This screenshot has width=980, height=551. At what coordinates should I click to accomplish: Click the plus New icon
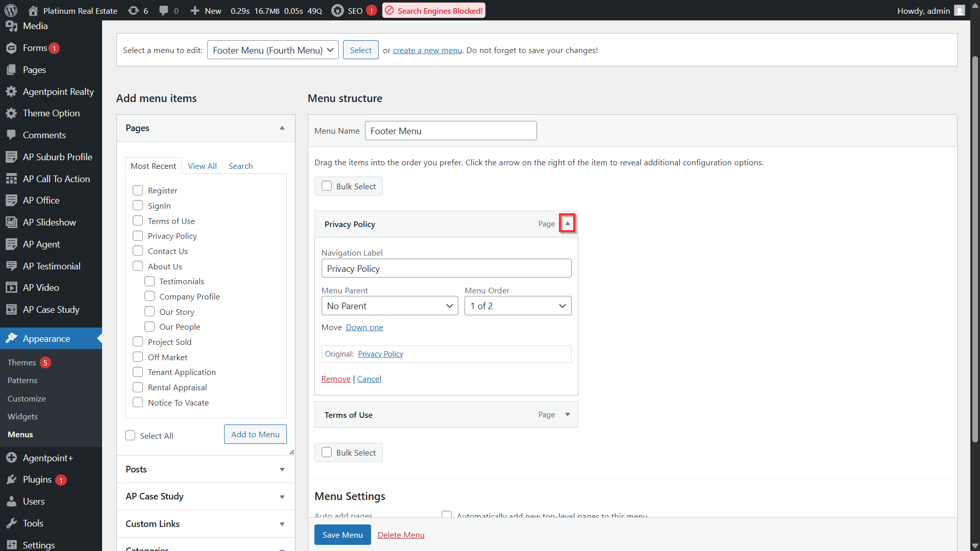[194, 10]
